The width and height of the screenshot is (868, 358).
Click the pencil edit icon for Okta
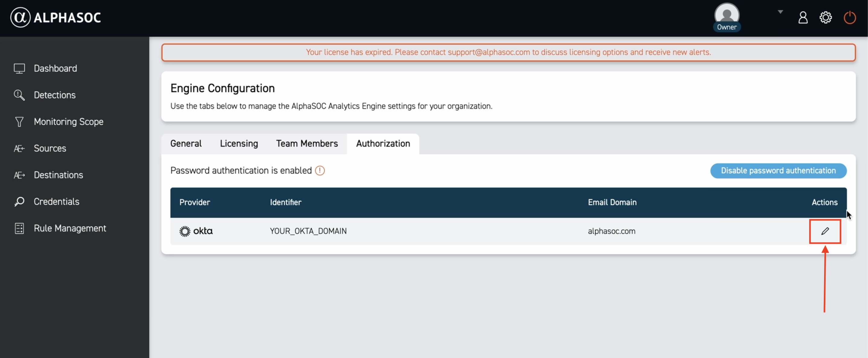coord(825,231)
